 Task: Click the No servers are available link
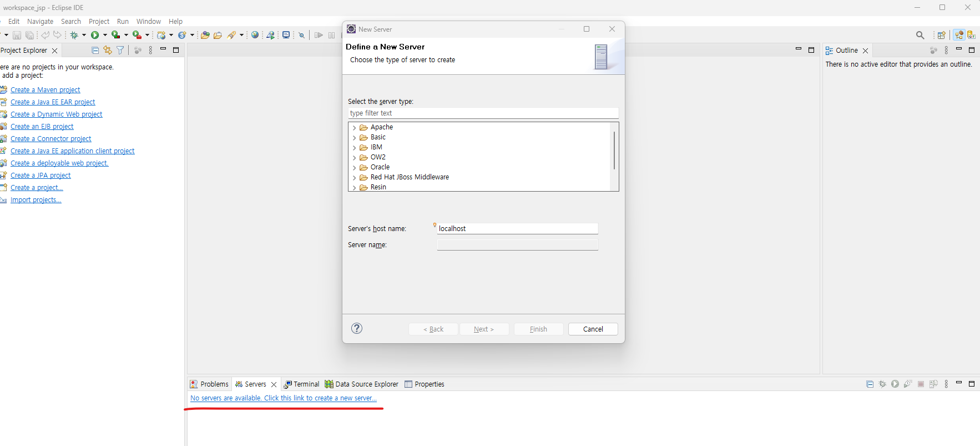tap(284, 398)
